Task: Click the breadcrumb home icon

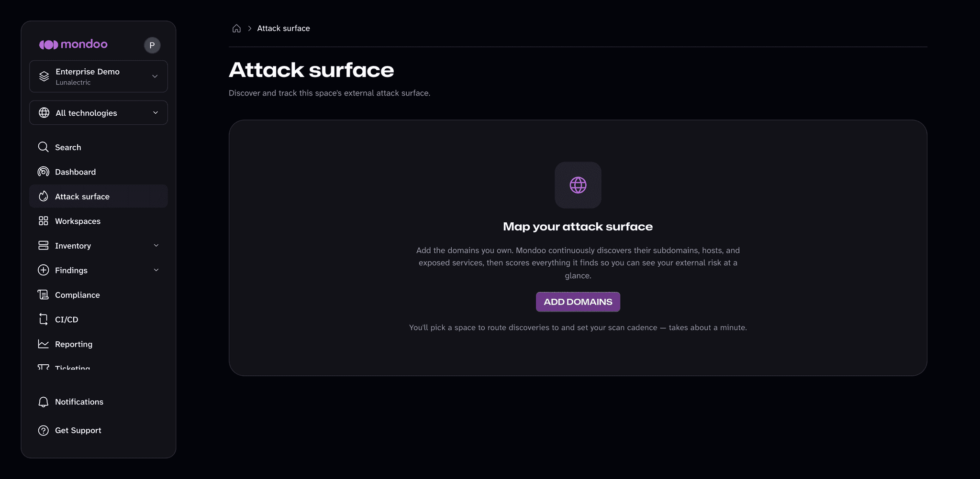Action: click(236, 28)
